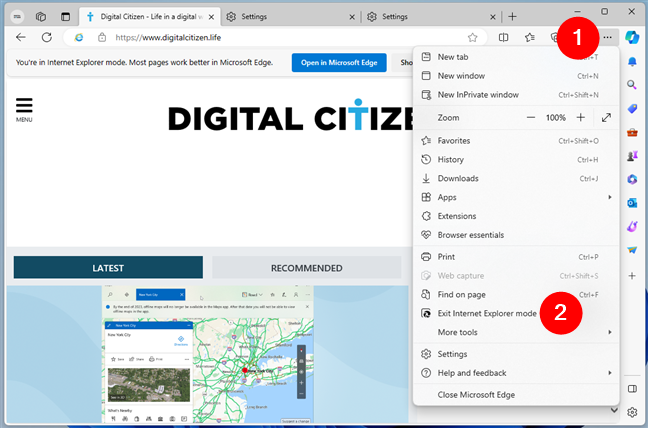This screenshot has height=428, width=648.
Task: Go back using the back arrow
Action: click(21, 37)
